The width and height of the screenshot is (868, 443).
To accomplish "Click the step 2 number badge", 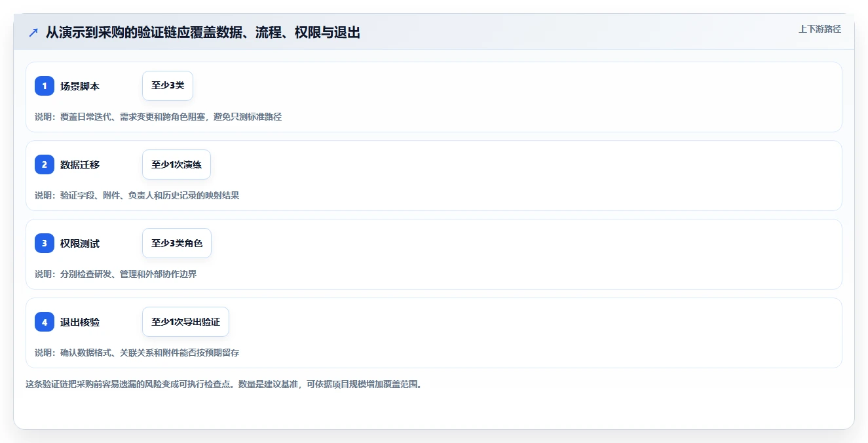I will click(x=45, y=164).
